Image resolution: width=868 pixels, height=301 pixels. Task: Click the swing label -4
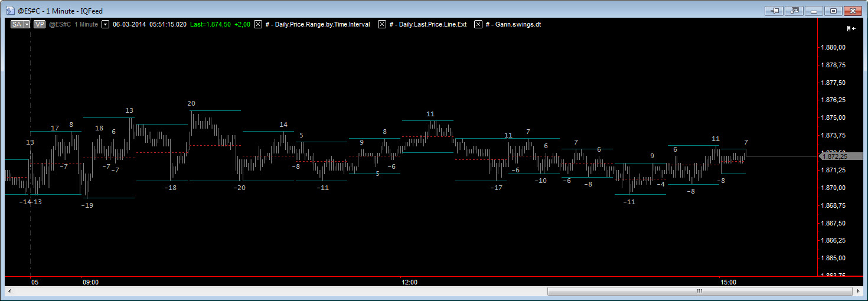(x=661, y=184)
